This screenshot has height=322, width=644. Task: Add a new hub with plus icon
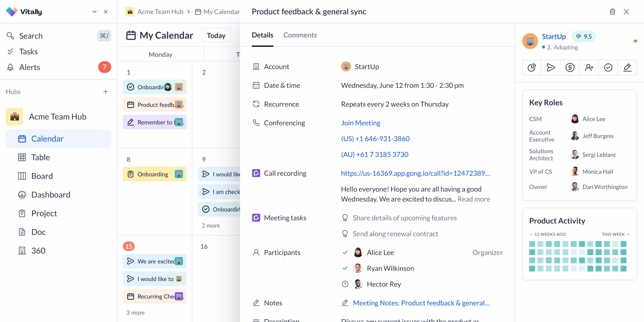pyautogui.click(x=106, y=92)
